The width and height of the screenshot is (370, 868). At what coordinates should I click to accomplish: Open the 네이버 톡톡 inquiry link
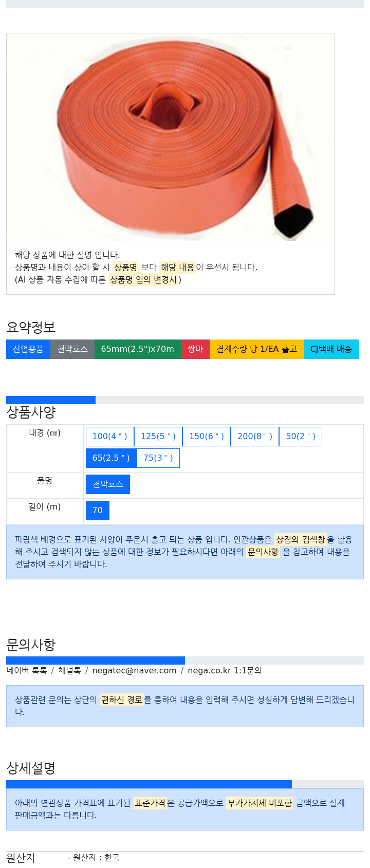tap(27, 671)
